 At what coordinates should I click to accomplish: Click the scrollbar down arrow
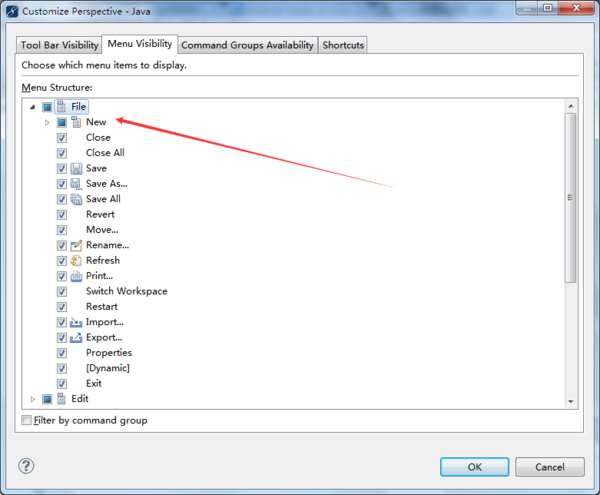[x=571, y=401]
